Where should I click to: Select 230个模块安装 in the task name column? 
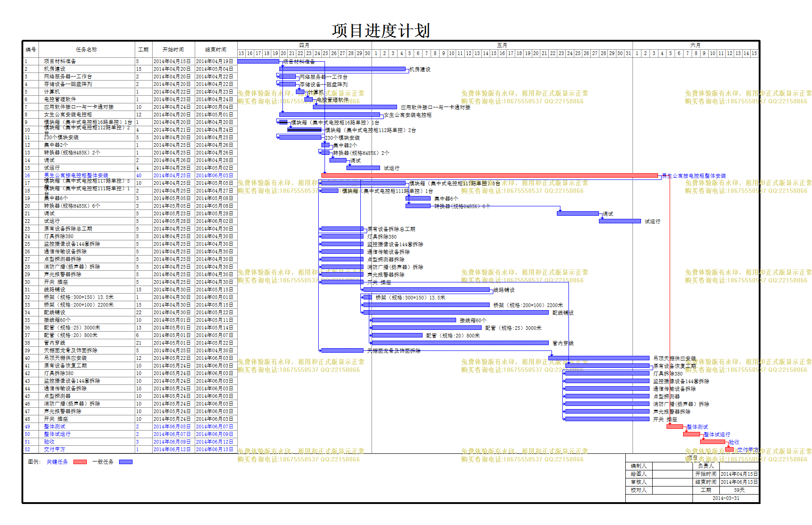[61, 137]
